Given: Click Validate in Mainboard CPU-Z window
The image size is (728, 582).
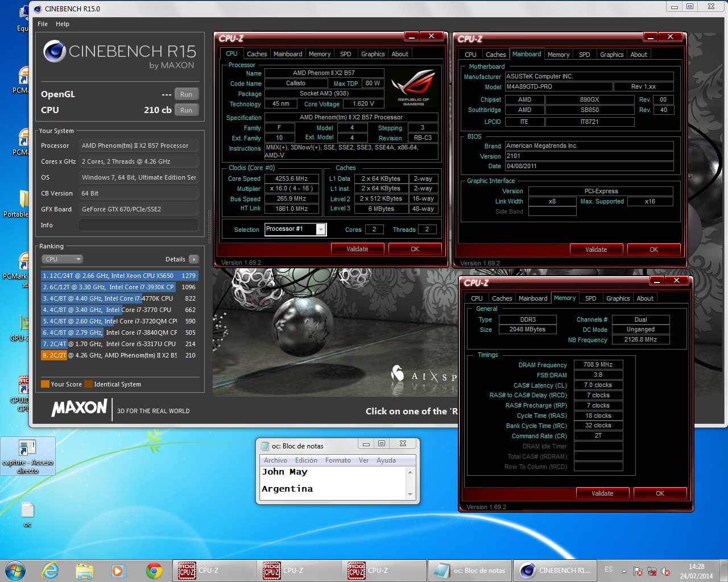Looking at the screenshot, I should pos(596,250).
